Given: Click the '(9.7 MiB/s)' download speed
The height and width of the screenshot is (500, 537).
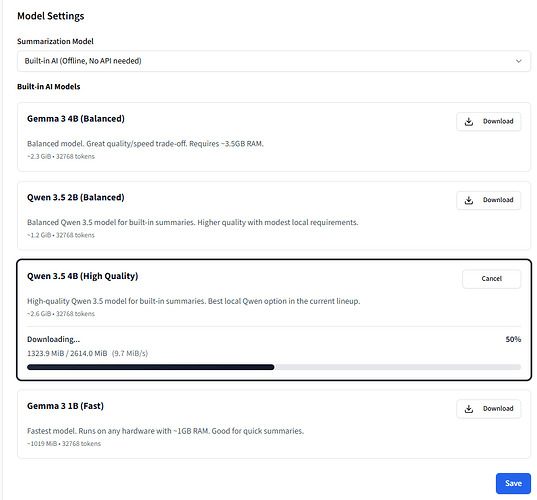Looking at the screenshot, I should tap(130, 353).
